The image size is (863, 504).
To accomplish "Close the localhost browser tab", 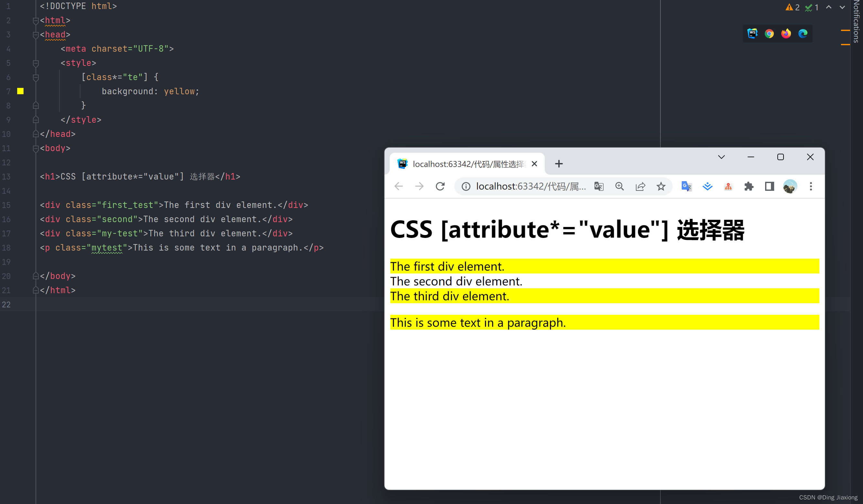I will (534, 164).
